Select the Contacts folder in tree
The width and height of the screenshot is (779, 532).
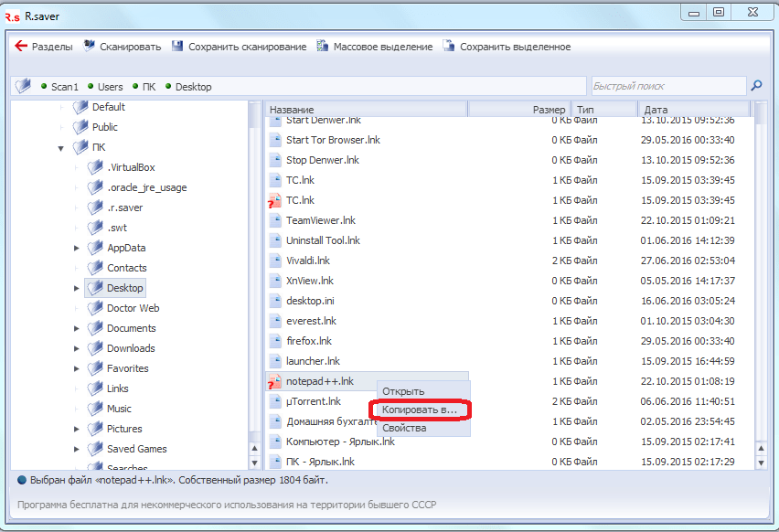126,268
